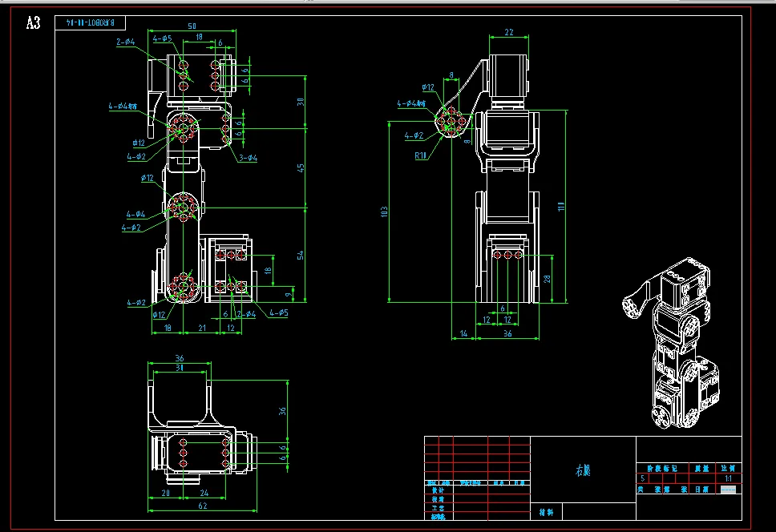Screen dimensions: 776x532
Task: Select the 103 height dimension text
Action: pyautogui.click(x=384, y=212)
